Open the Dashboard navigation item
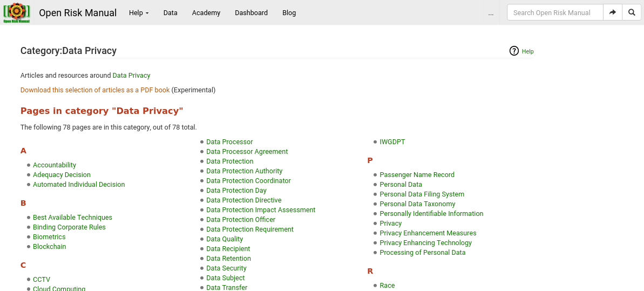 pos(251,13)
